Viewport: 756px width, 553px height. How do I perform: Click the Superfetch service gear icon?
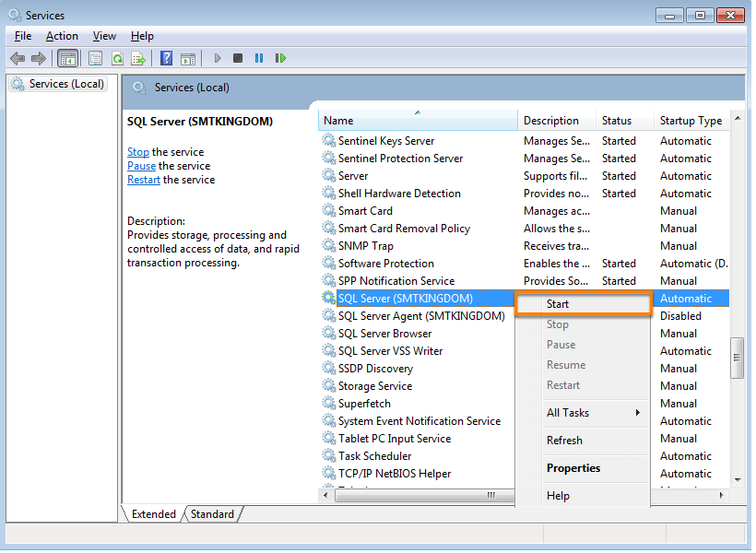coord(330,405)
